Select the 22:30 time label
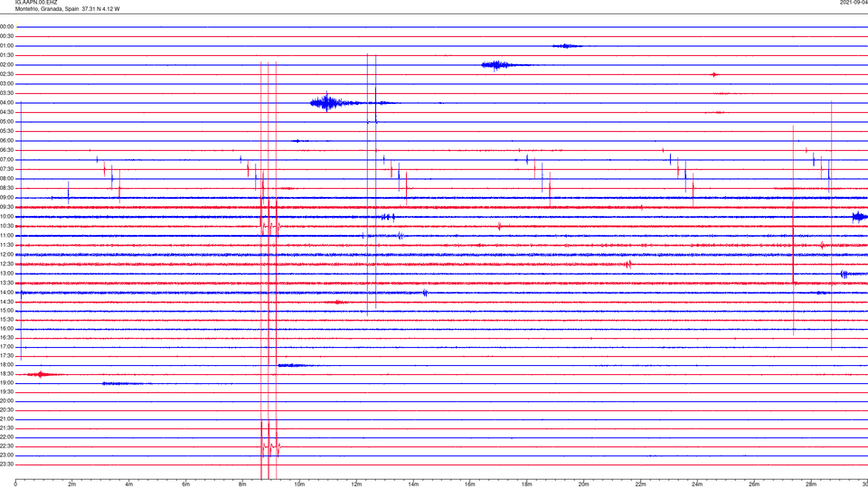 (6, 446)
